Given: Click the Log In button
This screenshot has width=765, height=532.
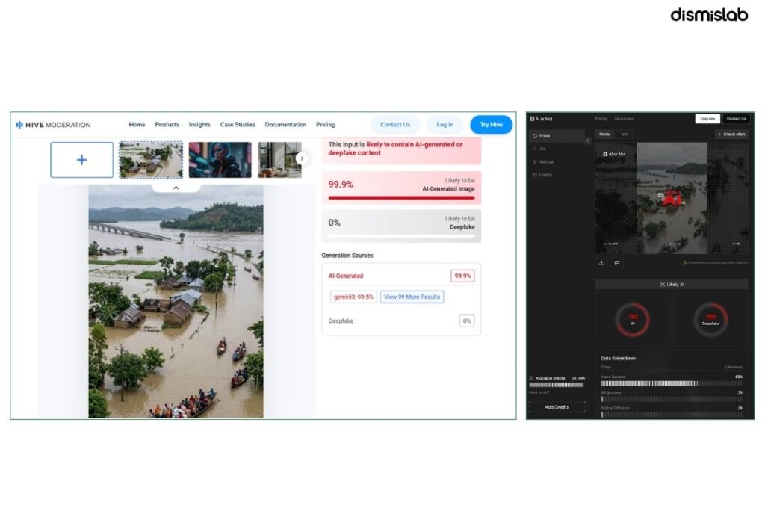Looking at the screenshot, I should (x=445, y=125).
